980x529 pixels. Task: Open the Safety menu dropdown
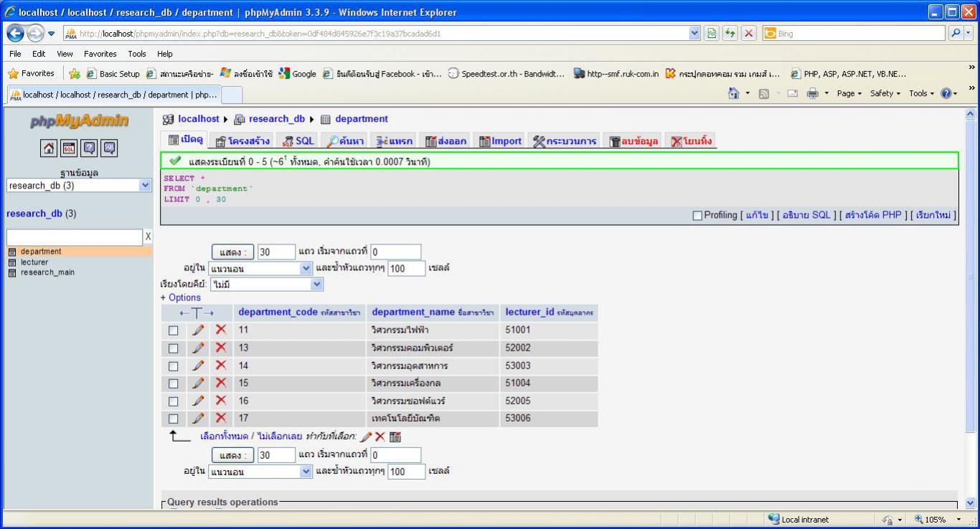click(885, 93)
